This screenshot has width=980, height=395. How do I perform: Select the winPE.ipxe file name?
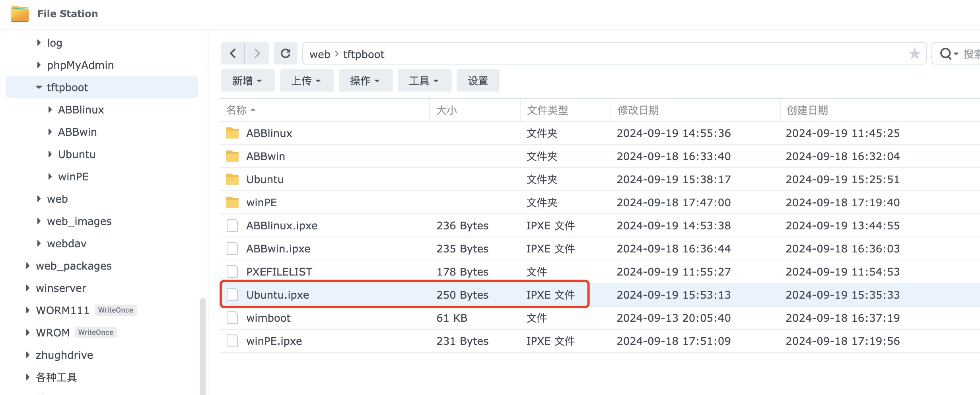(x=274, y=341)
